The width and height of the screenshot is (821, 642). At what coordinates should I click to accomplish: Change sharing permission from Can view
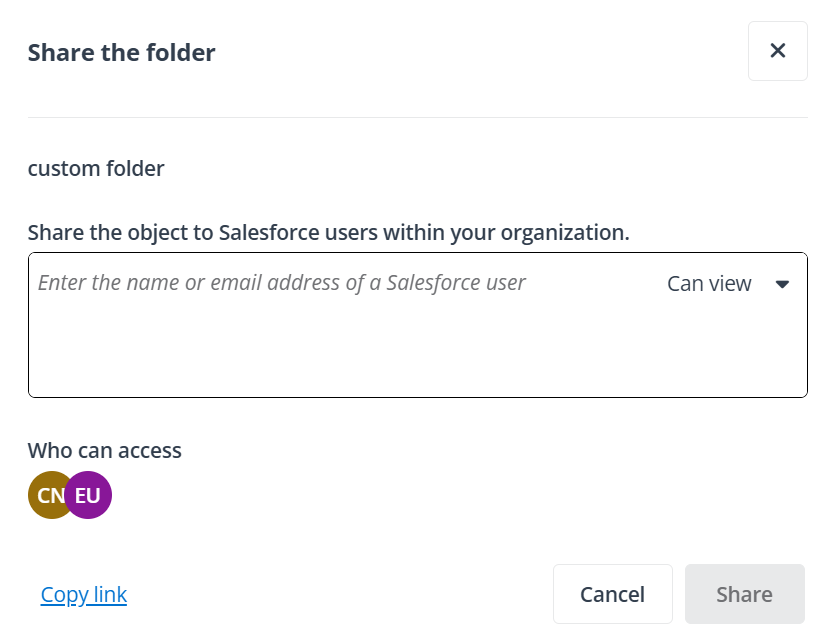click(x=727, y=284)
